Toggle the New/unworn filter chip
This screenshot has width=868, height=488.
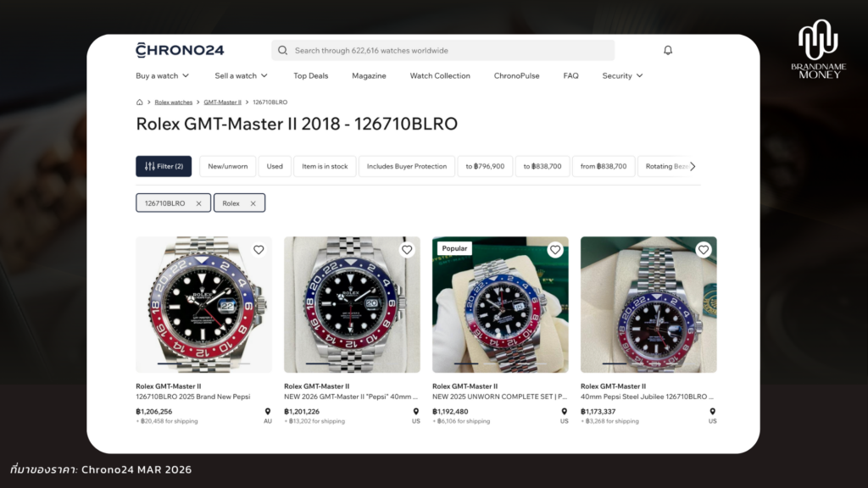point(228,167)
